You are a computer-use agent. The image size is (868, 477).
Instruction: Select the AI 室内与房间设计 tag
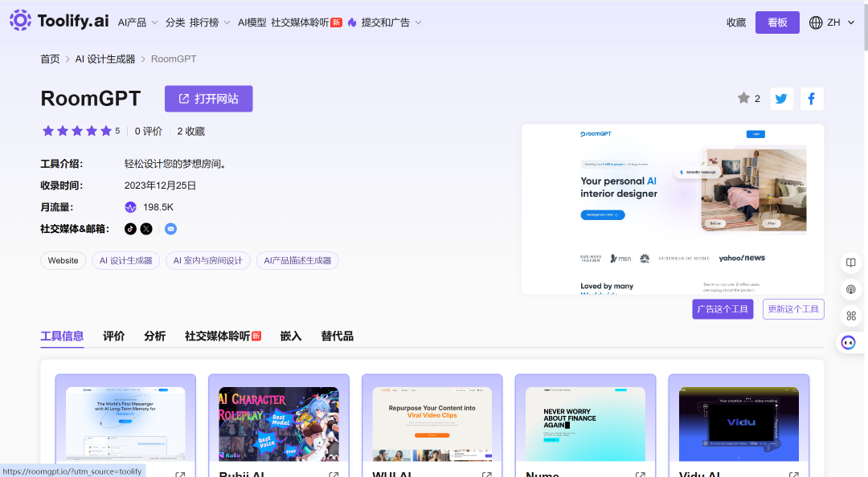click(208, 261)
